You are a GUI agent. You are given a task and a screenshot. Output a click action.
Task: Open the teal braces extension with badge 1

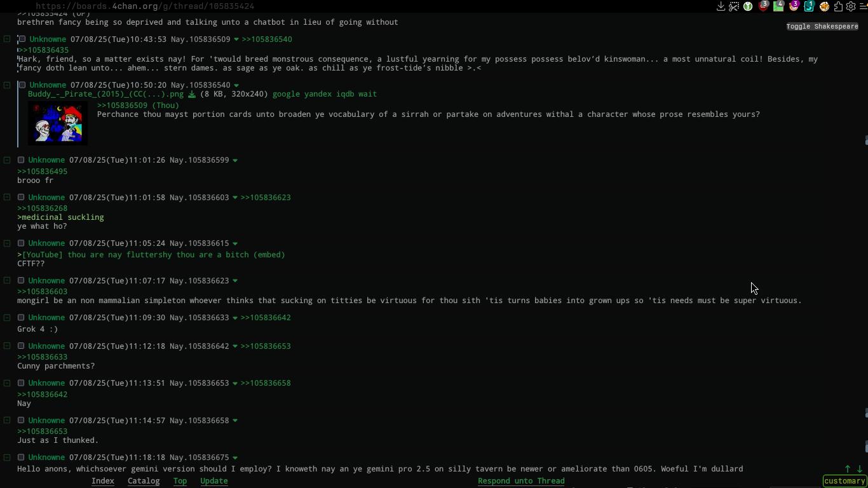tap(809, 6)
